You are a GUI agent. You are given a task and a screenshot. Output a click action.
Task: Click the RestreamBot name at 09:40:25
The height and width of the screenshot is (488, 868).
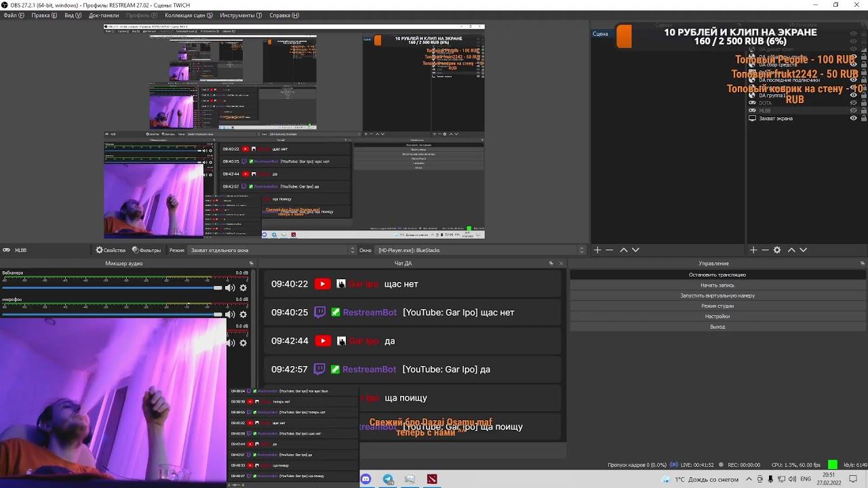pos(370,312)
